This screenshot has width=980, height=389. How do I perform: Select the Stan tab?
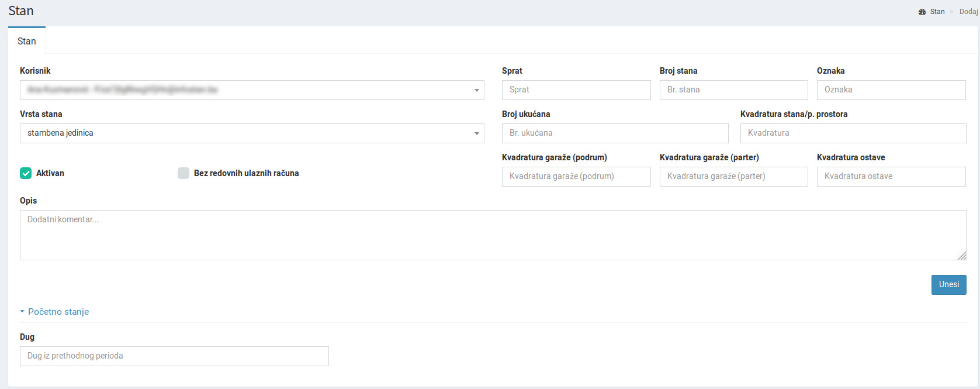tap(27, 41)
